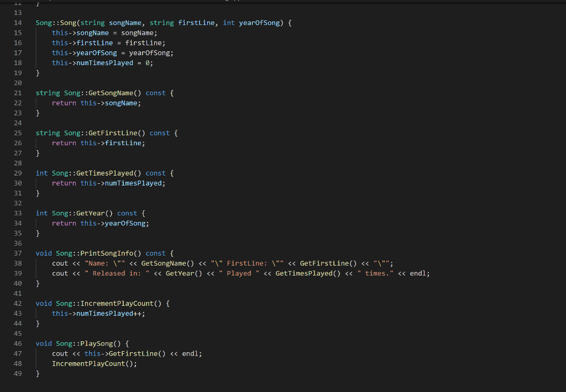The height and width of the screenshot is (392, 566).
Task: Click the numTimesPlayed++ expression on line 43
Action: [108, 313]
